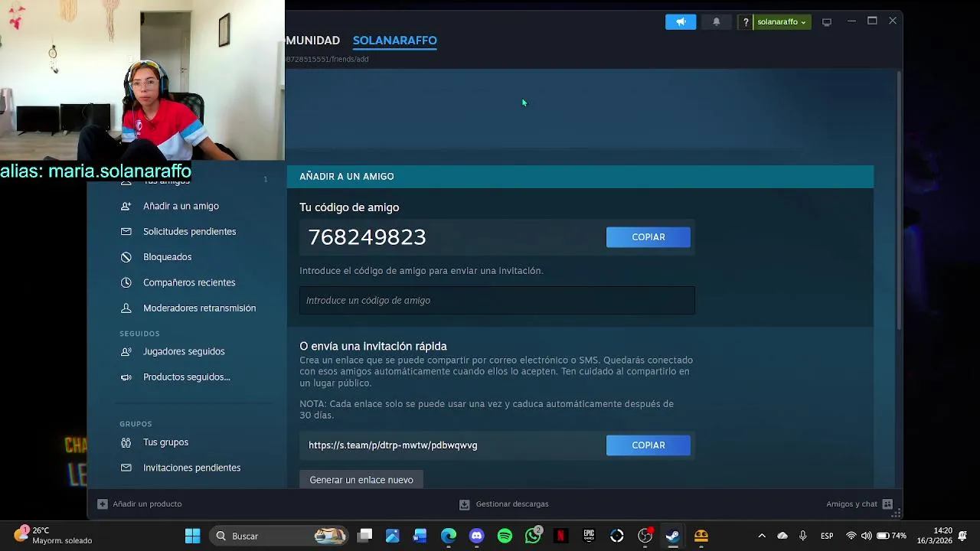Open 'Tus grupos' in the sidebar
The image size is (980, 551).
165,442
